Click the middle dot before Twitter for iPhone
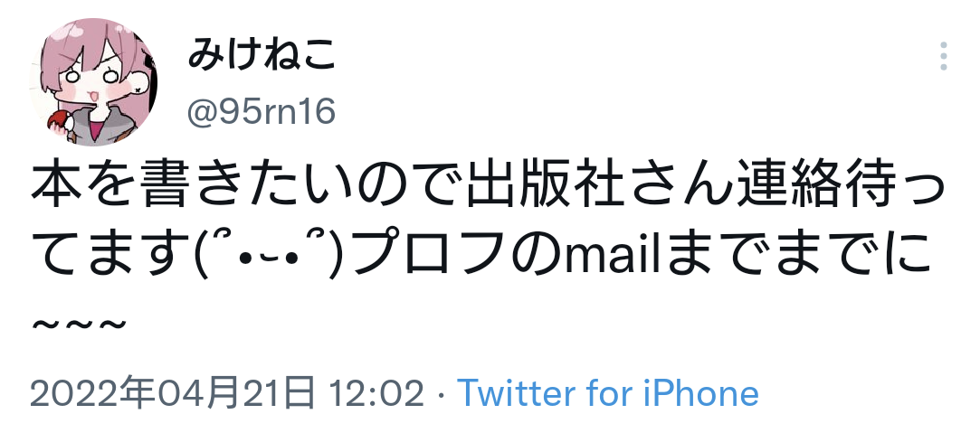Image resolution: width=980 pixels, height=433 pixels. click(x=442, y=394)
